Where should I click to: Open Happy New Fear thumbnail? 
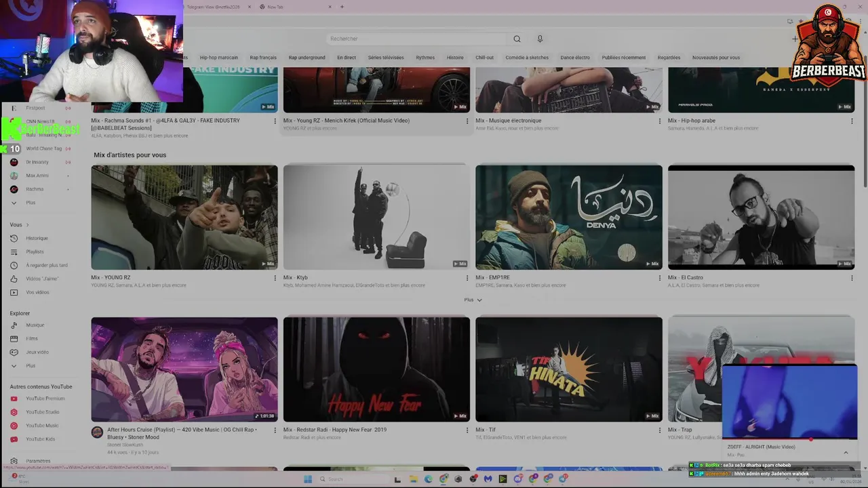[376, 369]
